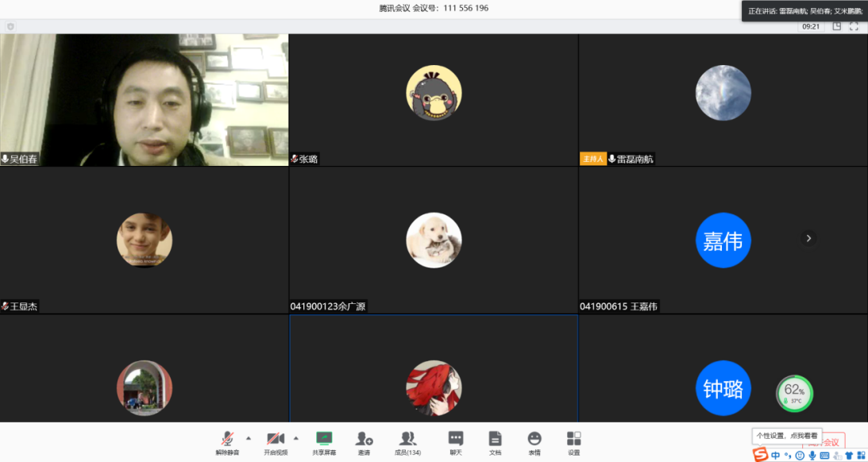Switch the video layout view
The height and width of the screenshot is (462, 868).
837,26
